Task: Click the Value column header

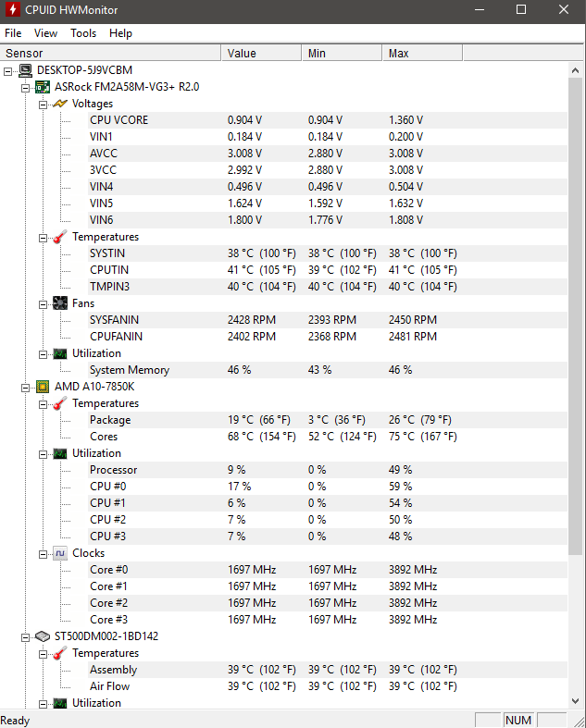Action: [261, 54]
